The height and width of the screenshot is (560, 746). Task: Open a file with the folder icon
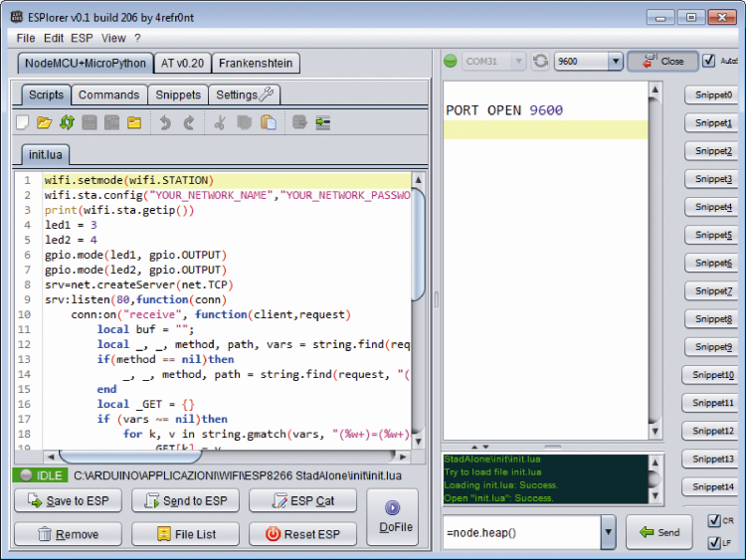point(44,123)
